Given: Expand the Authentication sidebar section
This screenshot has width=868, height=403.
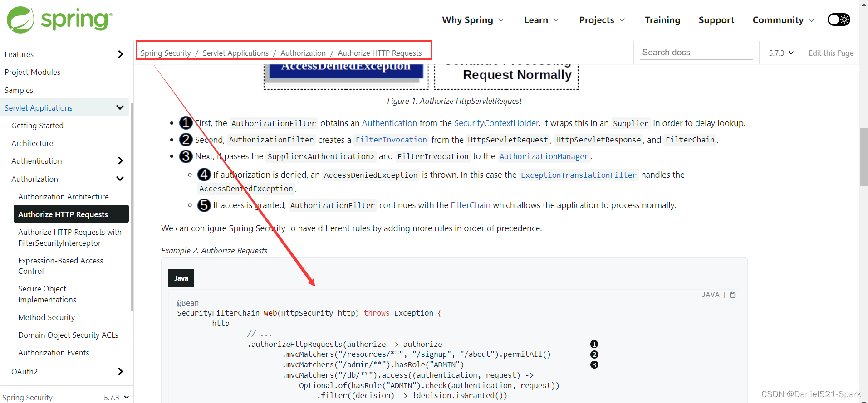Looking at the screenshot, I should tap(120, 161).
